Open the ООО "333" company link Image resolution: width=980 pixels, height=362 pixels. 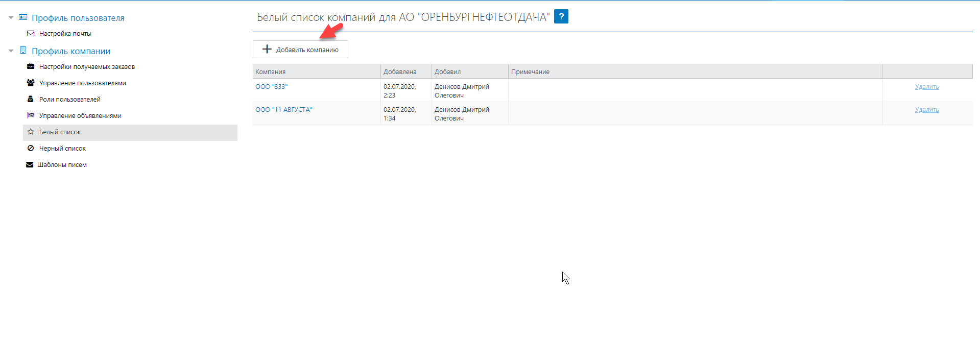[x=271, y=87]
